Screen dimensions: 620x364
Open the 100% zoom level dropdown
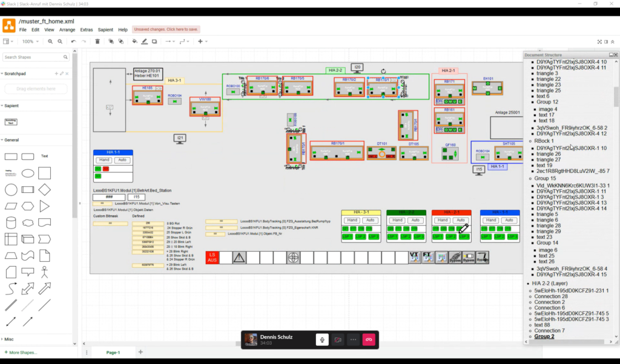(x=30, y=42)
